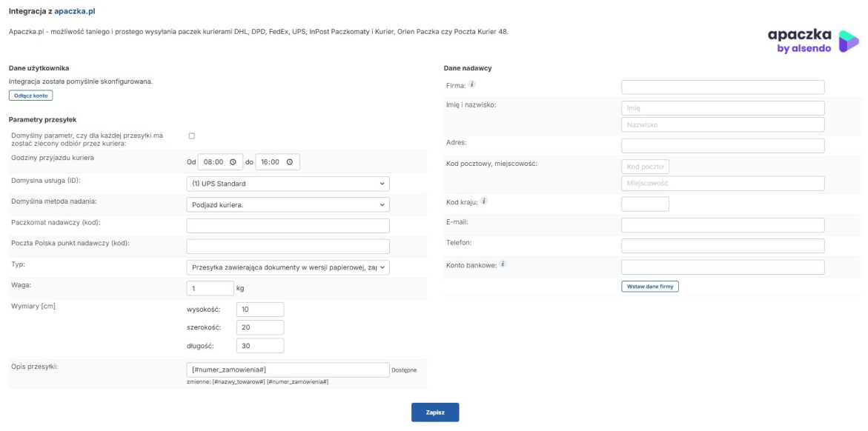Click the clock icon in end time field
The width and height of the screenshot is (868, 431).
point(289,162)
